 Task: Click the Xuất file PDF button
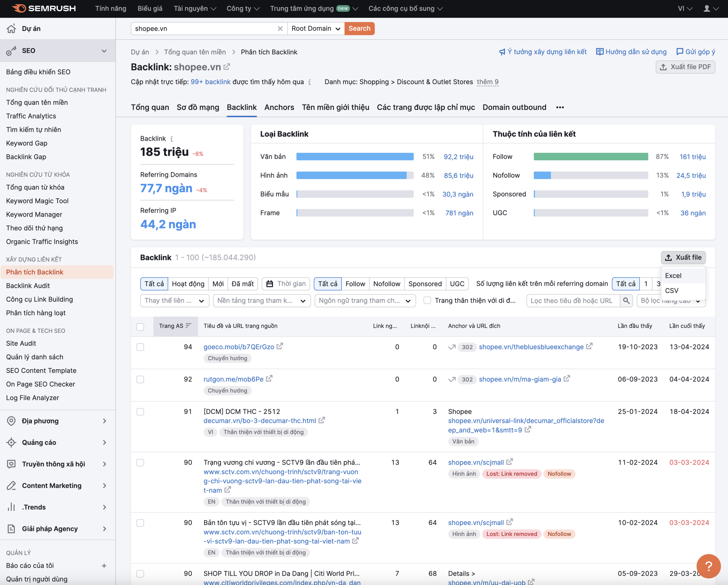point(685,67)
